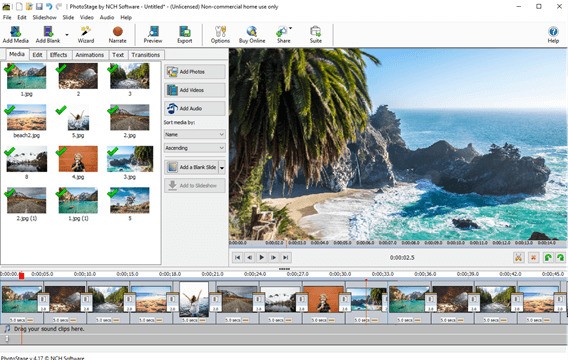Click the Add Photos button
This screenshot has width=568, height=360.
195,72
